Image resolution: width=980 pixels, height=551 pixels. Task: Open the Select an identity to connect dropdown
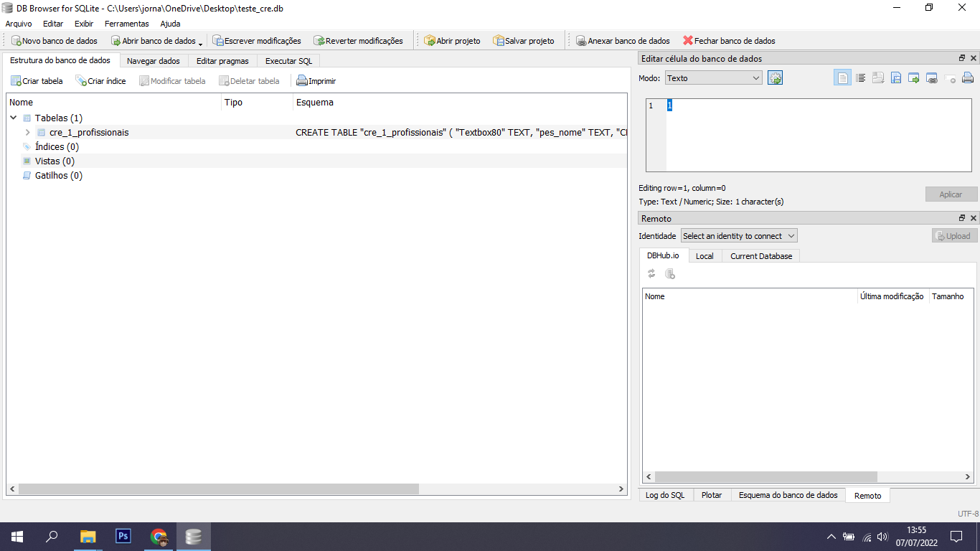[738, 235]
